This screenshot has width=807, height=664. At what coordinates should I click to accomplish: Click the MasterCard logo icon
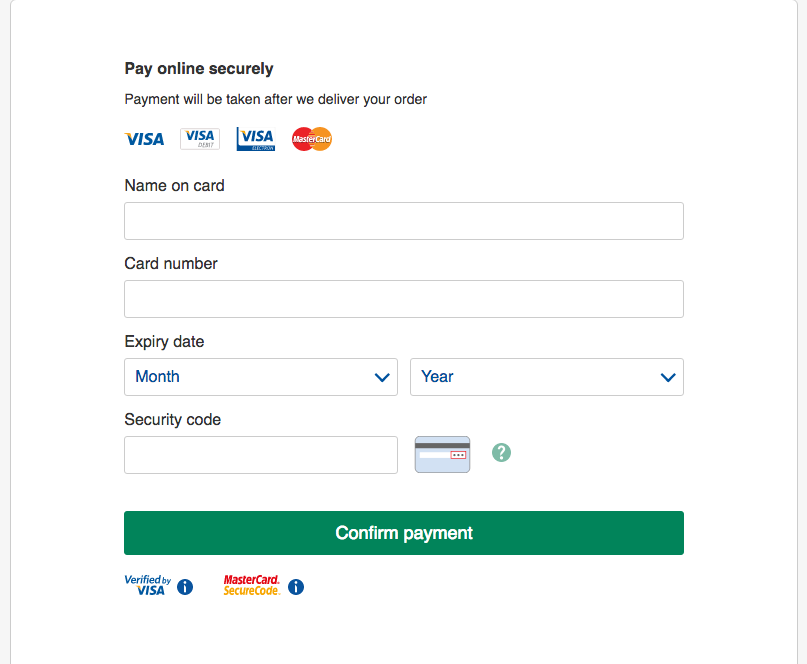tap(312, 139)
